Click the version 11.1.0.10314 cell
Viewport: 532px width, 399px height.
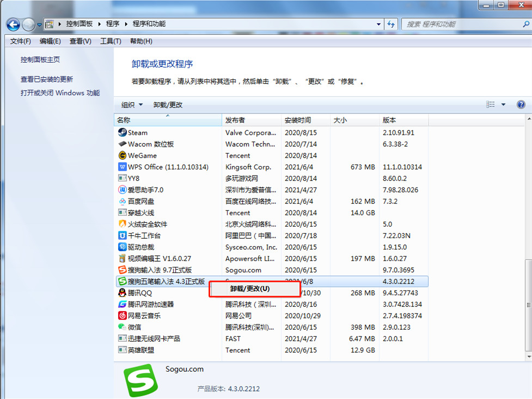402,167
